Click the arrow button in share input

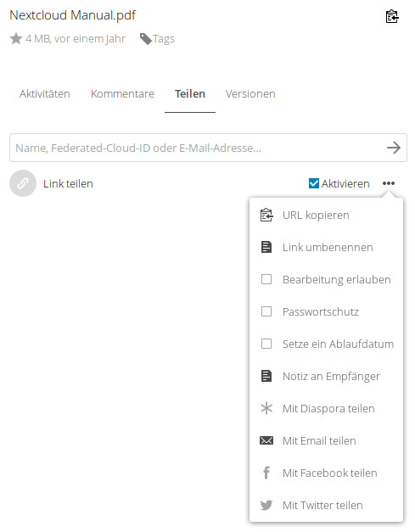coord(394,148)
